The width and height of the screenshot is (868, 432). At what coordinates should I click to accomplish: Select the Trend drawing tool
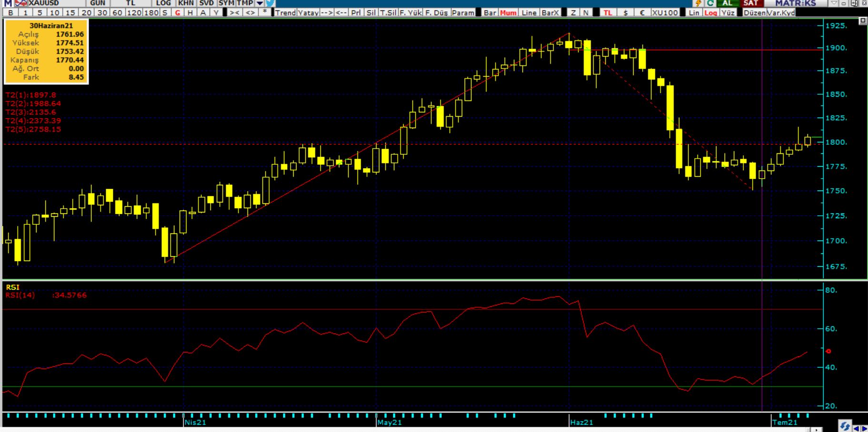pos(285,13)
